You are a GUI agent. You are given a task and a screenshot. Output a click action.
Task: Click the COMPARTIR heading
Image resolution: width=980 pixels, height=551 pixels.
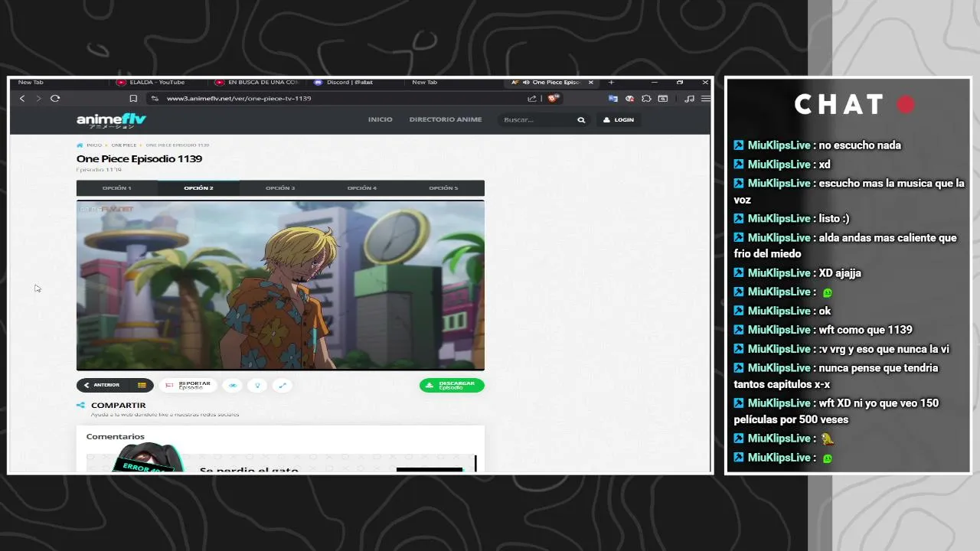pos(118,406)
